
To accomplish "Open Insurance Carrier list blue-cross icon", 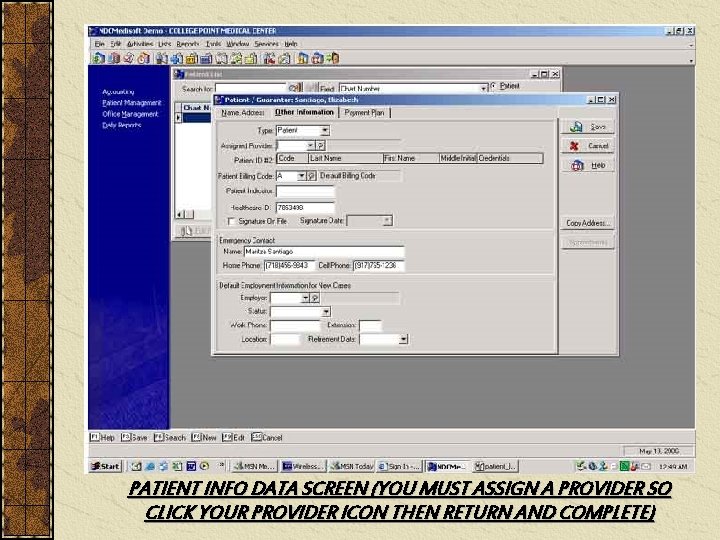I will [177, 58].
